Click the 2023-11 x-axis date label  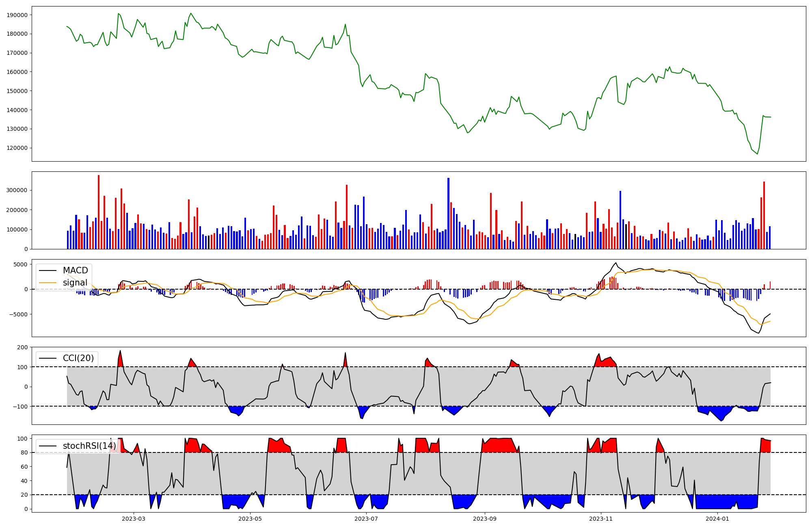(601, 519)
